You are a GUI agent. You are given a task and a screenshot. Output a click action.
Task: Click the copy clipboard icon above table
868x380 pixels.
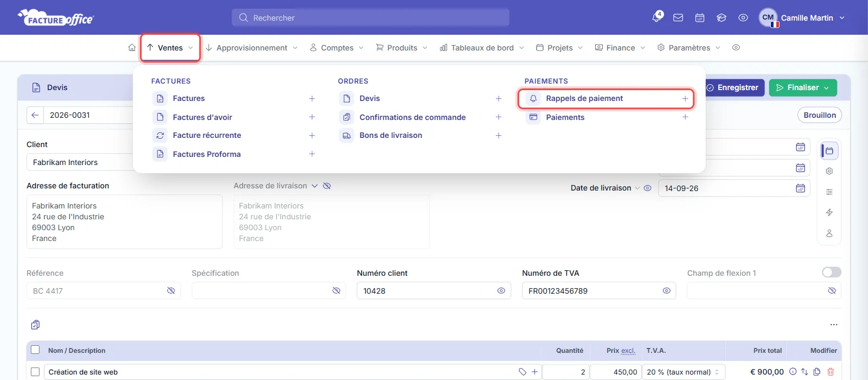[35, 325]
